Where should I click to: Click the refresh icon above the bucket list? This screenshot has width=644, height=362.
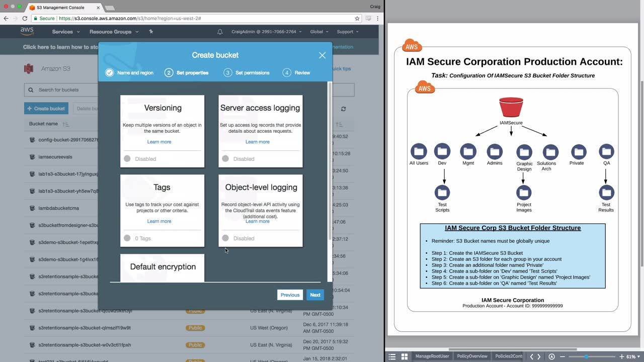click(x=343, y=109)
